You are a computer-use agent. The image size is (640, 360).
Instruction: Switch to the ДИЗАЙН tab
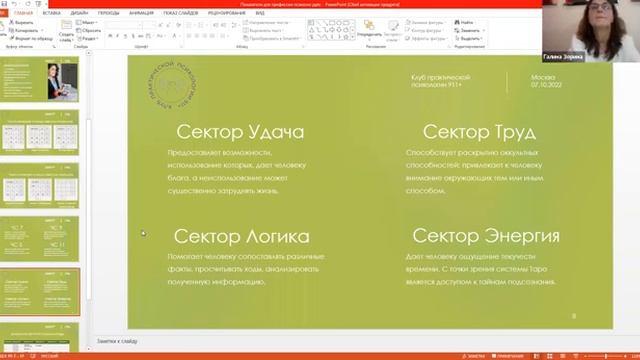[x=79, y=13]
